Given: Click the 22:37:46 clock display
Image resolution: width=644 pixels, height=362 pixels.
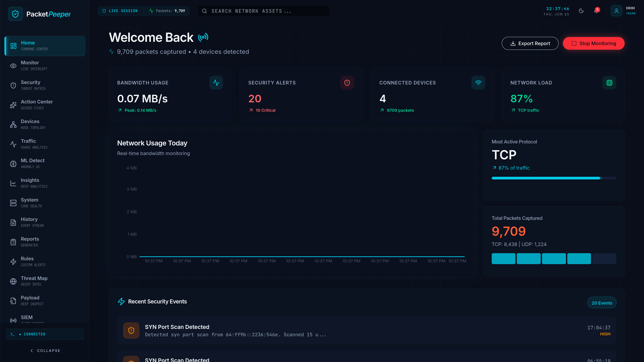Looking at the screenshot, I should point(557,9).
